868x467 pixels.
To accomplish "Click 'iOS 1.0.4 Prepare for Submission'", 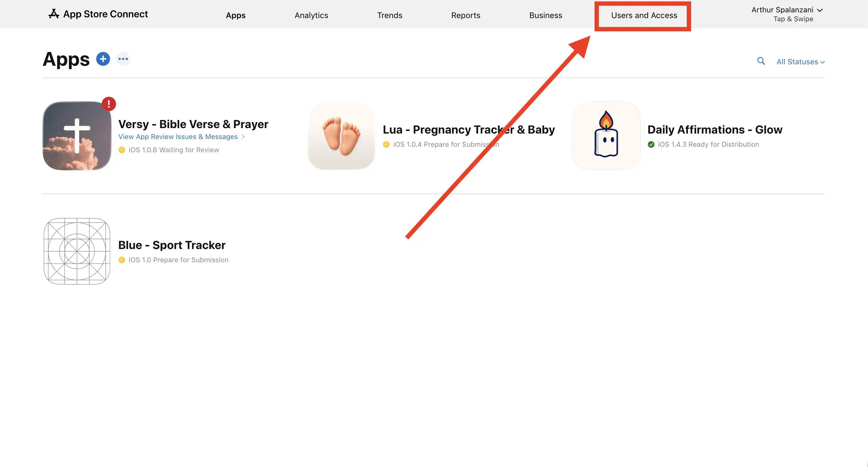I will [x=446, y=144].
